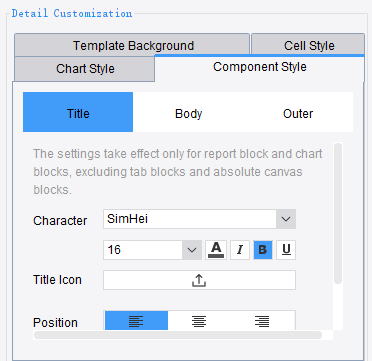
Task: Click the SimHei font name field
Action: coord(190,219)
